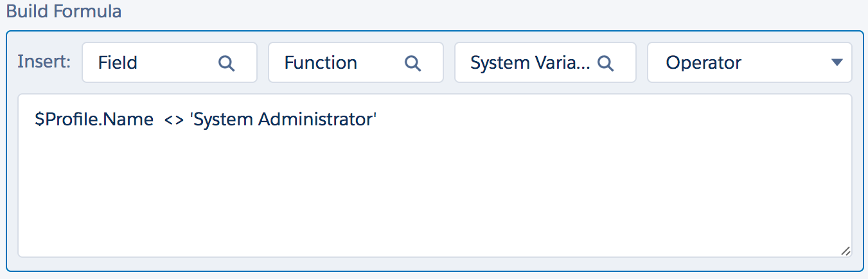Click the search icon in Function box

click(x=412, y=63)
